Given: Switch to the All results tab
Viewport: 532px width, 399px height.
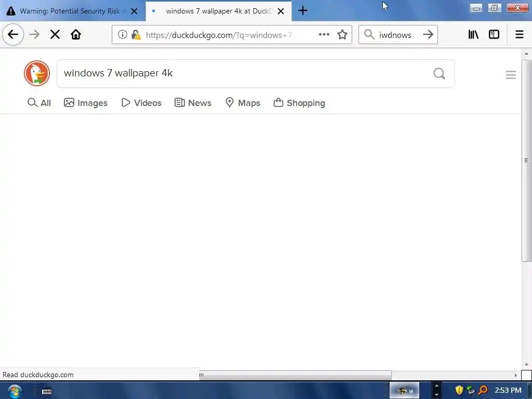Looking at the screenshot, I should [39, 103].
